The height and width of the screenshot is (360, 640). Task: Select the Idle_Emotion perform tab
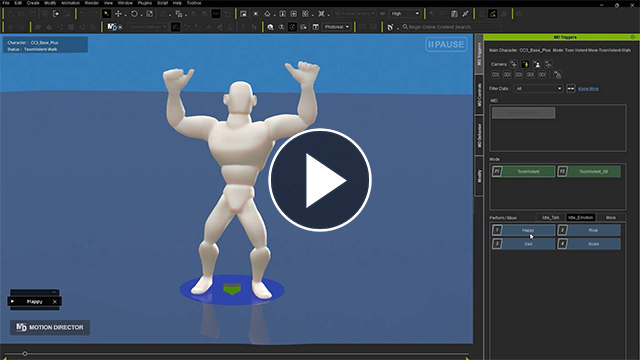point(580,218)
